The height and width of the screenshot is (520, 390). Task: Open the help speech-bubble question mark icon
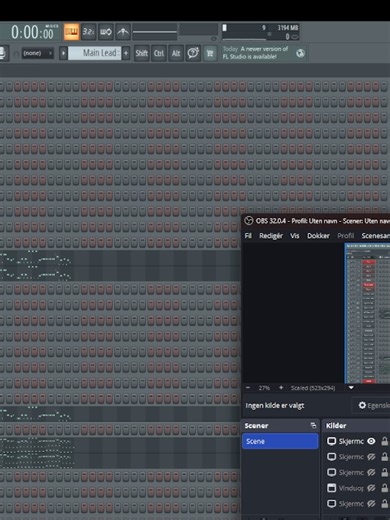[193, 53]
